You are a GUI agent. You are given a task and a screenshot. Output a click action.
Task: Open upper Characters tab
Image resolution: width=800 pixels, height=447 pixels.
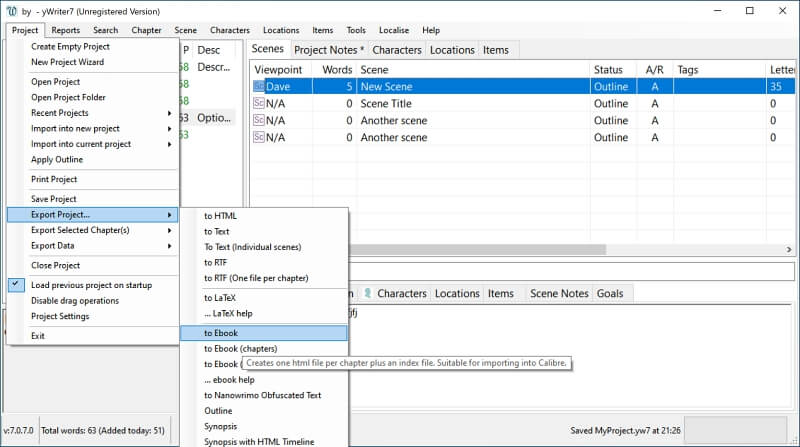pyautogui.click(x=397, y=50)
